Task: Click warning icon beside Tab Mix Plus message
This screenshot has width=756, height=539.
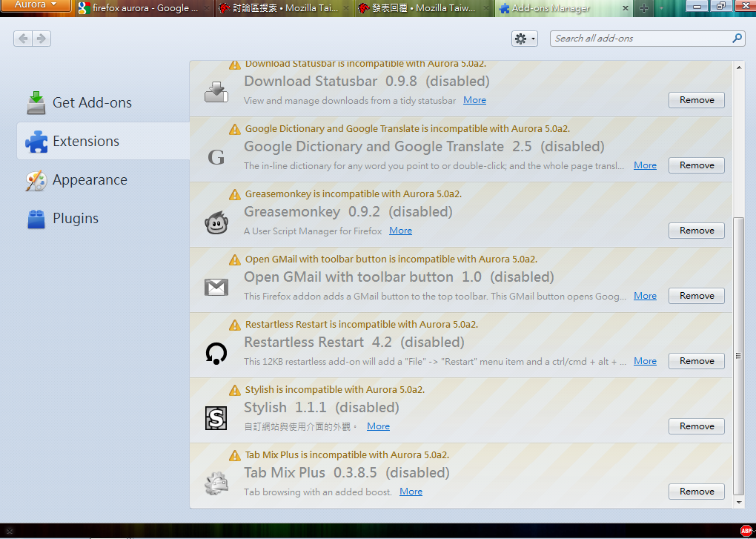Action: pos(235,455)
